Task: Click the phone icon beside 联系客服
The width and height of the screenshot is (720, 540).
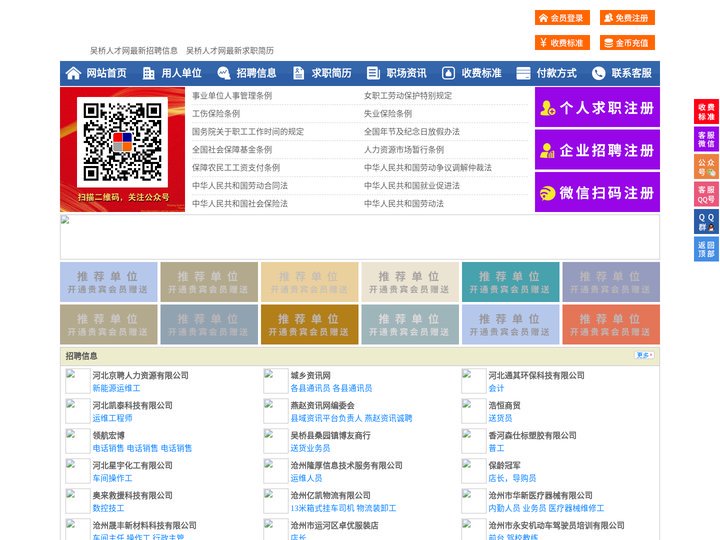Action: click(x=598, y=73)
